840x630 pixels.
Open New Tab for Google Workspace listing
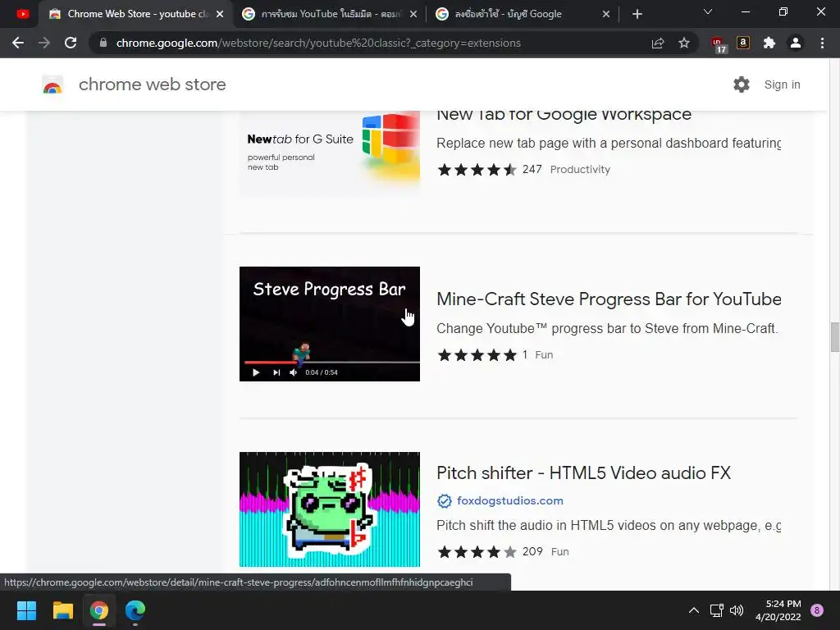pos(564,115)
